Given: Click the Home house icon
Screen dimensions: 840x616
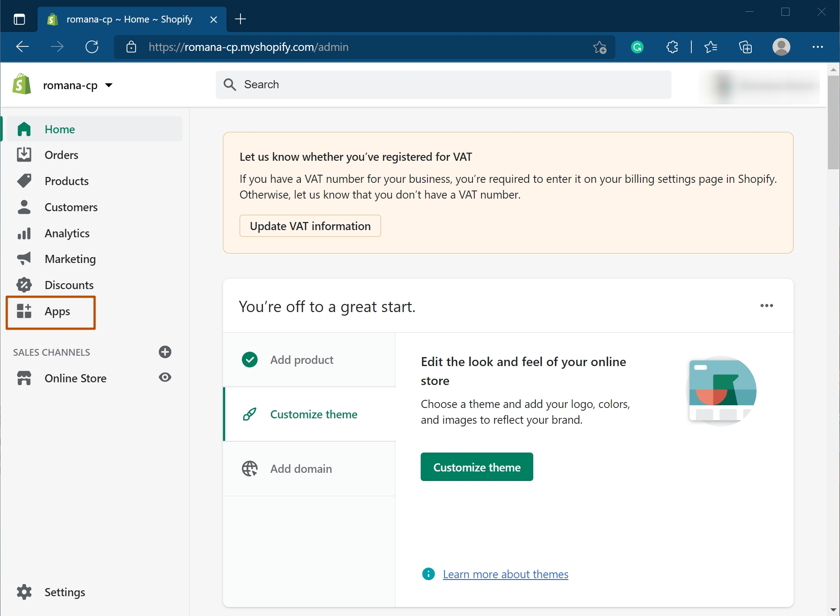Looking at the screenshot, I should coord(24,129).
